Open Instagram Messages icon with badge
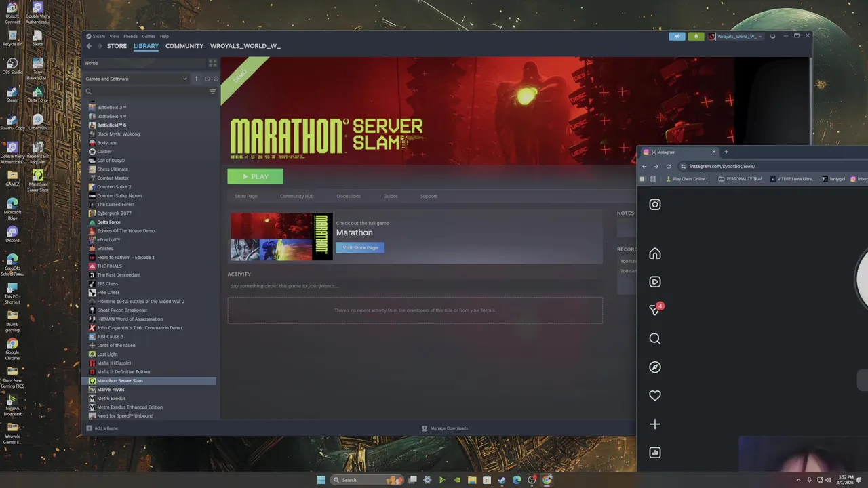The width and height of the screenshot is (868, 488). tap(655, 310)
